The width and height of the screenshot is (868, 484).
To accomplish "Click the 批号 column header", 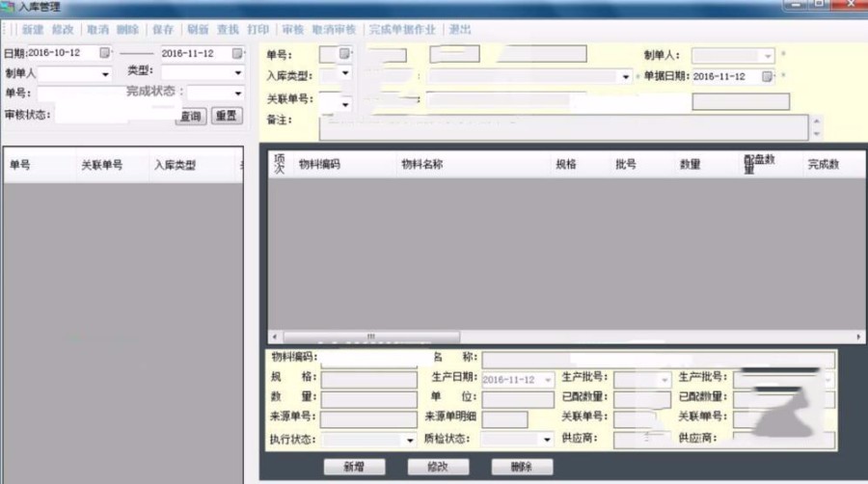I will tap(626, 164).
